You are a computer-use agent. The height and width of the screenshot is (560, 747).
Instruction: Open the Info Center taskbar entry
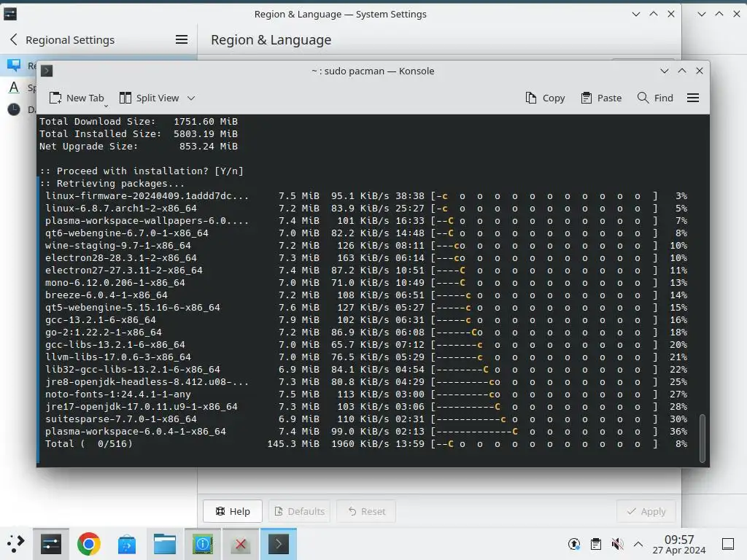pos(203,544)
